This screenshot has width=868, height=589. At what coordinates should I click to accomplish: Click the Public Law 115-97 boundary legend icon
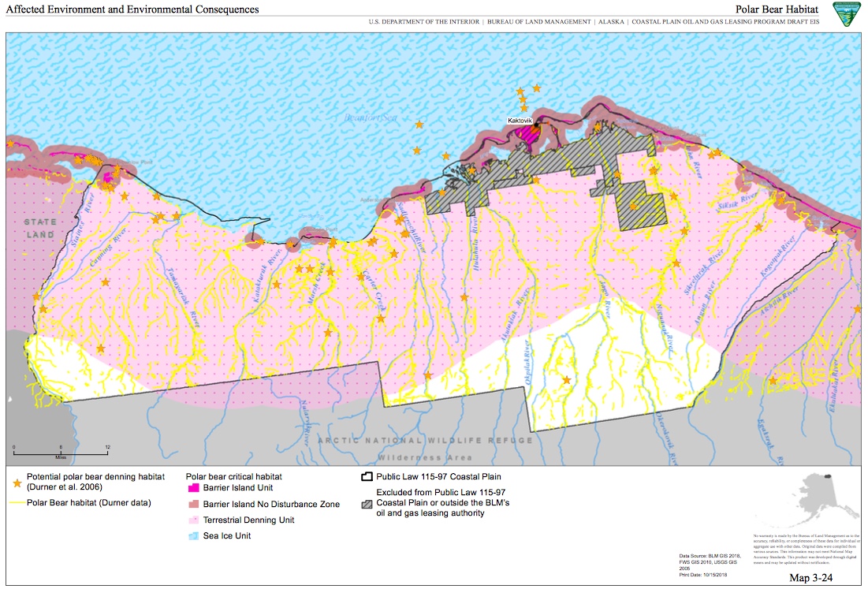[x=365, y=477]
